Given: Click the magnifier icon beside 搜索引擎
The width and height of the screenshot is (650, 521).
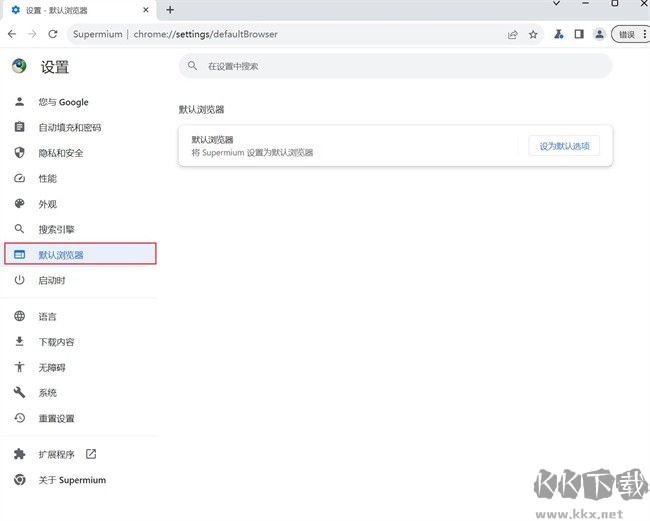Looking at the screenshot, I should [19, 229].
